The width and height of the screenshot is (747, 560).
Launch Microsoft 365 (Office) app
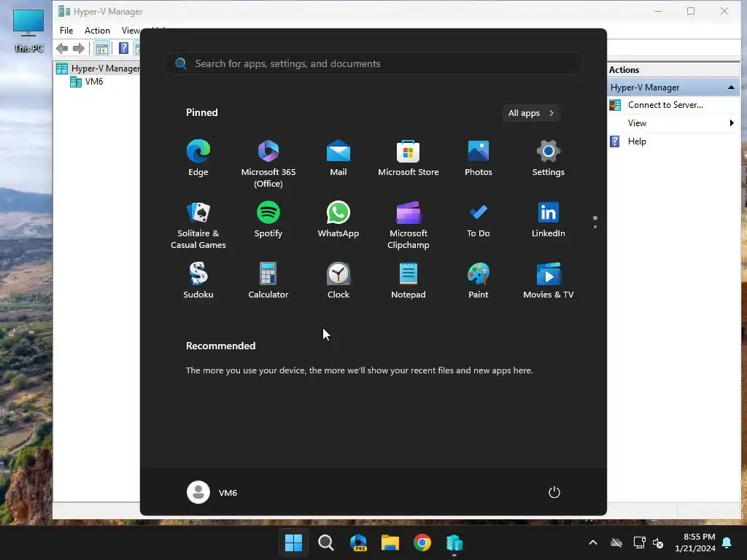tap(268, 164)
